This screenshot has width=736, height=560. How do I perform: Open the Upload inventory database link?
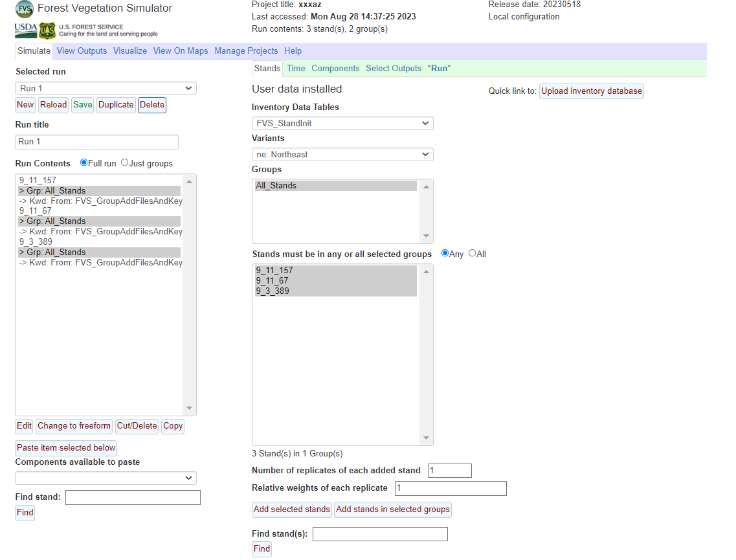[592, 91]
